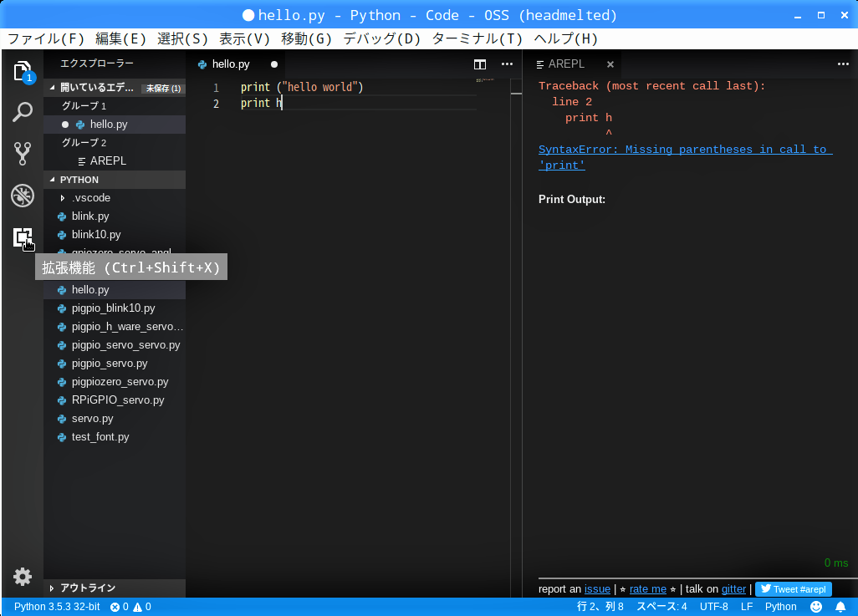Viewport: 858px width, 616px height.
Task: Split the editor with the split icon
Action: (x=480, y=64)
